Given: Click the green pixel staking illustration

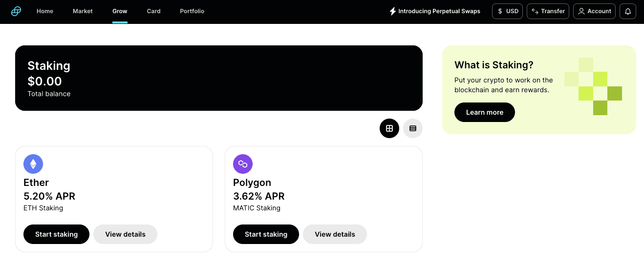Looking at the screenshot, I should tap(593, 86).
